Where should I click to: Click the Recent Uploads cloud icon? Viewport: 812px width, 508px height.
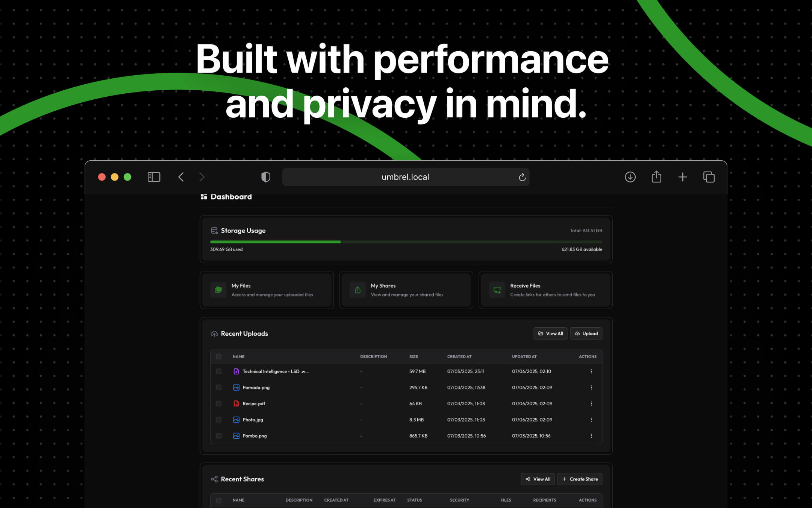tap(214, 333)
